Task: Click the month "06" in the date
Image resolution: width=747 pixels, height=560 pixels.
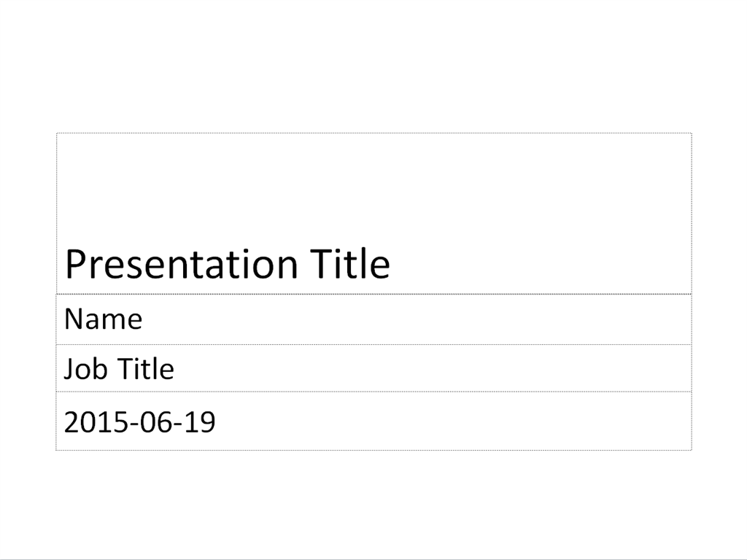Action: (149, 422)
